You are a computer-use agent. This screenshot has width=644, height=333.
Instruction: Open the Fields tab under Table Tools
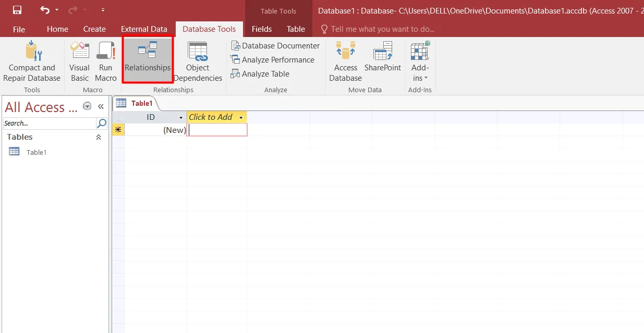[262, 29]
